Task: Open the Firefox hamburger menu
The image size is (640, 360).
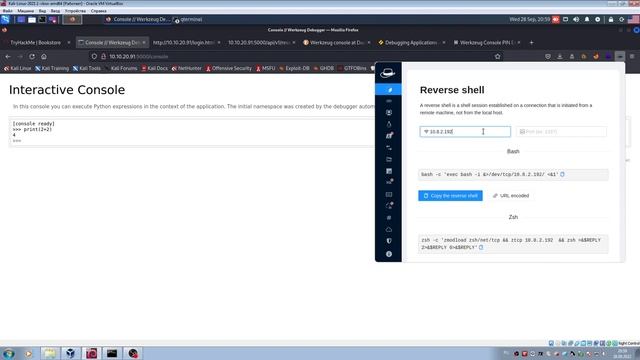Action: tap(632, 56)
